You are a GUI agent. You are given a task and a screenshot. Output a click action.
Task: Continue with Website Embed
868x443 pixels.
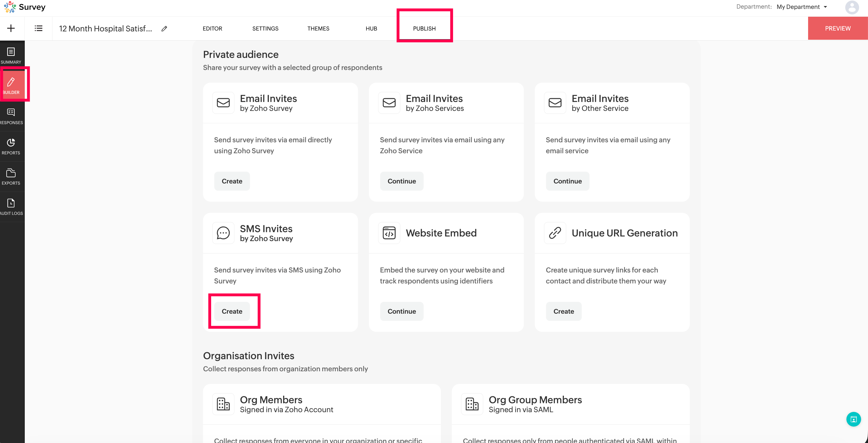tap(402, 311)
